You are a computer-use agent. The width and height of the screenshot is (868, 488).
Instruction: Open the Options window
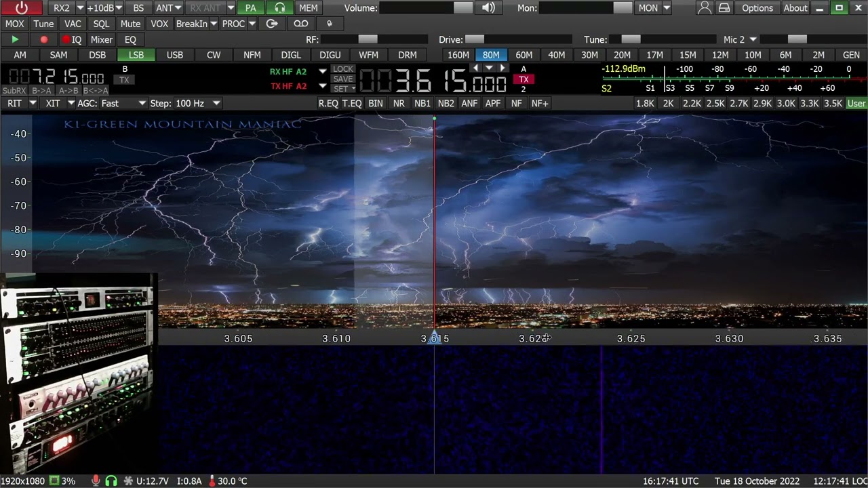coord(757,8)
